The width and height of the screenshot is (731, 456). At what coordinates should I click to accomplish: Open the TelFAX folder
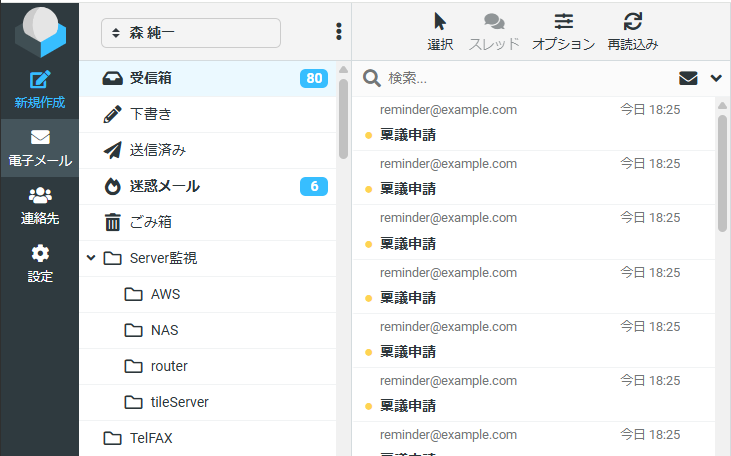click(x=208, y=438)
